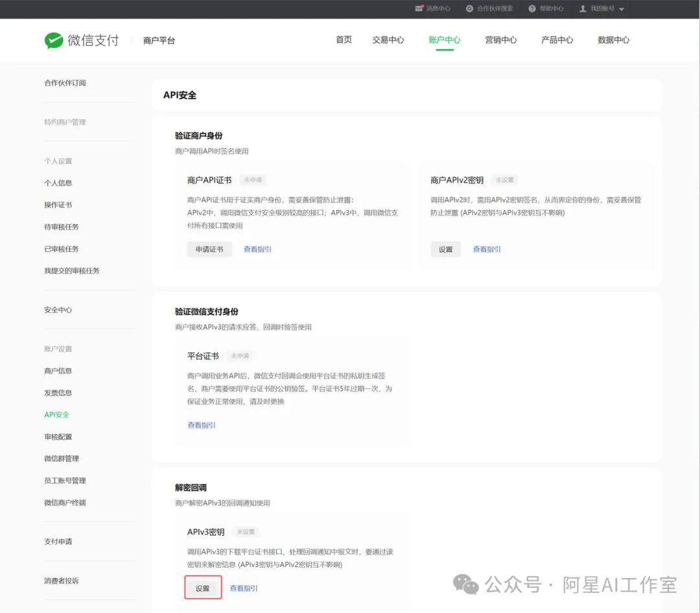The height and width of the screenshot is (613, 700).
Task: Click 合作伙伴搜索 text in top bar
Action: pyautogui.click(x=495, y=8)
